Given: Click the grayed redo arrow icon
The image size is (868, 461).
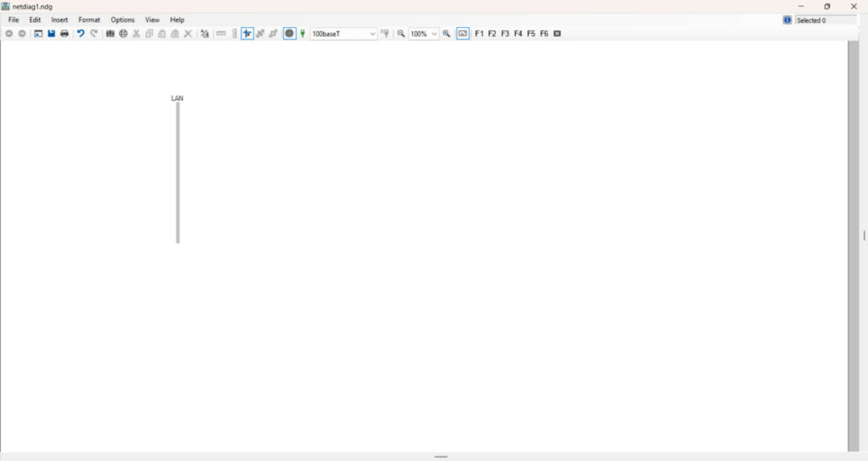Looking at the screenshot, I should coord(94,34).
